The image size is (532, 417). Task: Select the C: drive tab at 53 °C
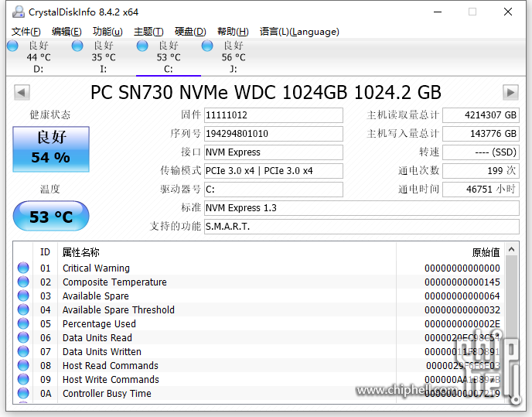[169, 57]
